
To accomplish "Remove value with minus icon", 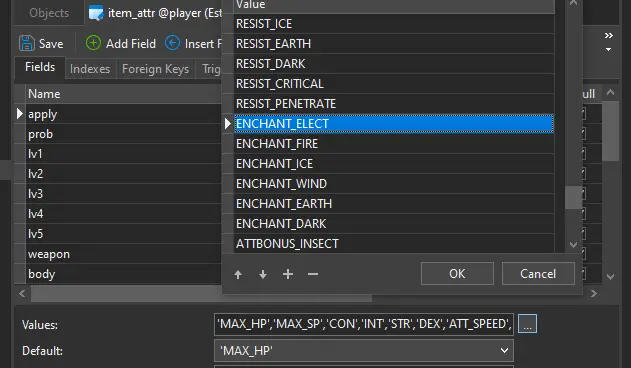I will [313, 274].
